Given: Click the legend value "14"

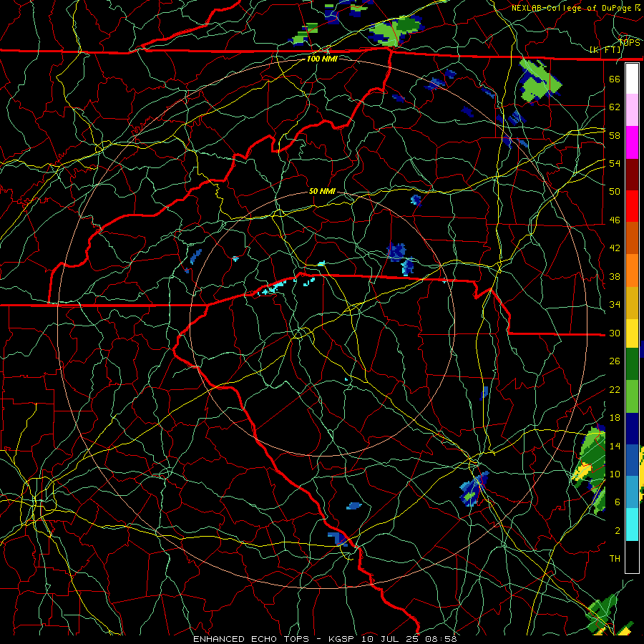Looking at the screenshot, I should [615, 446].
